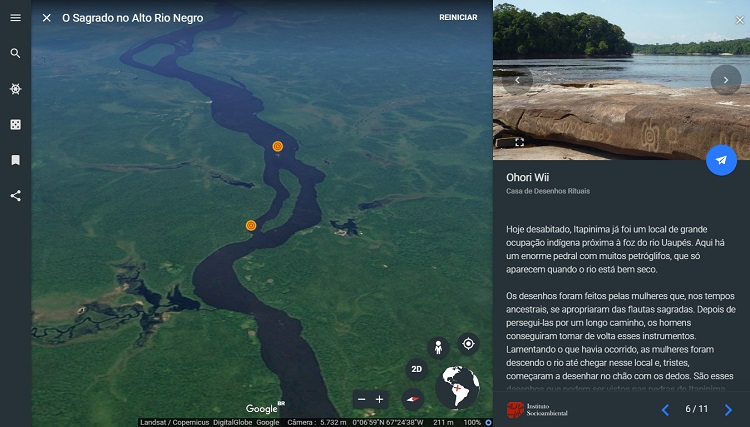
Task: Show next photo with right chevron
Action: [x=725, y=80]
